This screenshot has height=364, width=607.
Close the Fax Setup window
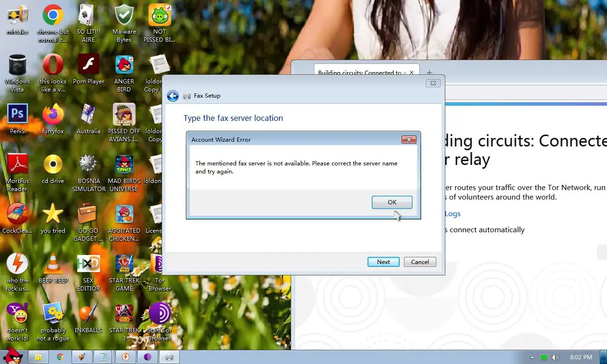[432, 83]
